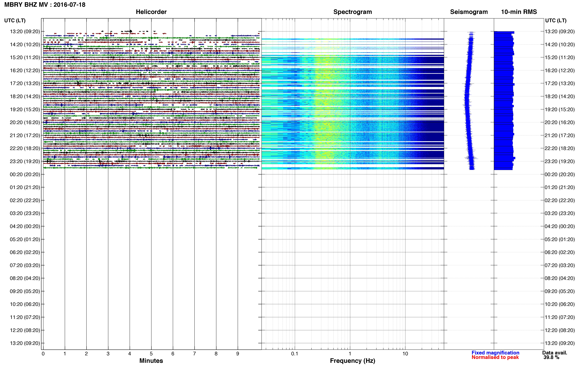This screenshot has height=368, width=588.
Task: Click the 'Seismogram' panel heading
Action: click(x=469, y=12)
